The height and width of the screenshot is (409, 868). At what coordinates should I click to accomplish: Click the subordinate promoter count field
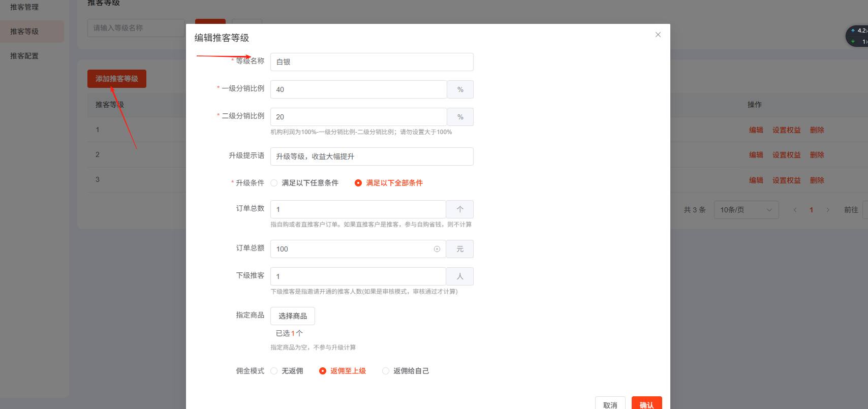pyautogui.click(x=358, y=276)
